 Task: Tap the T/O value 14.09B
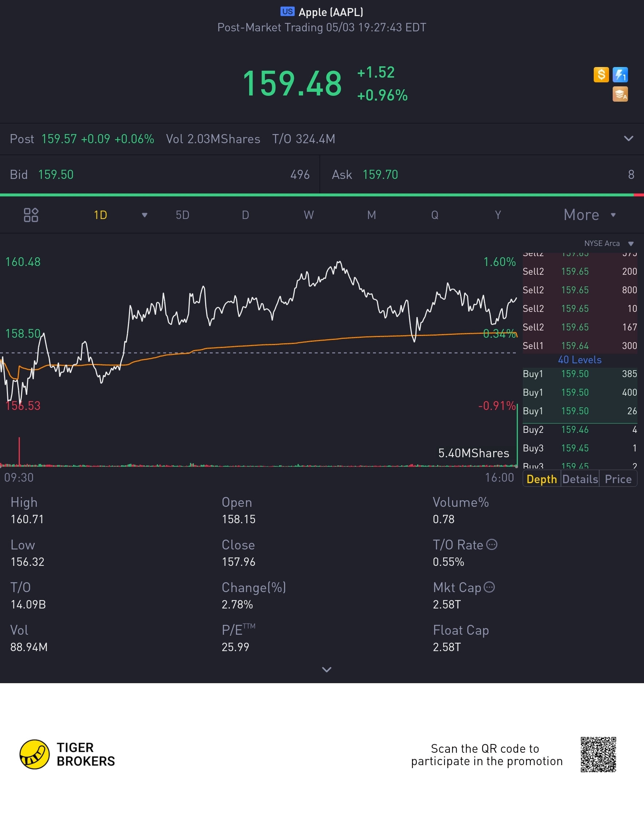pyautogui.click(x=28, y=605)
